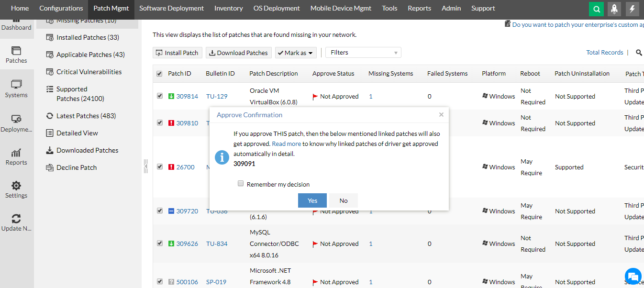Open the Filters combo box
Screen dimensions: 644x288
(x=363, y=53)
